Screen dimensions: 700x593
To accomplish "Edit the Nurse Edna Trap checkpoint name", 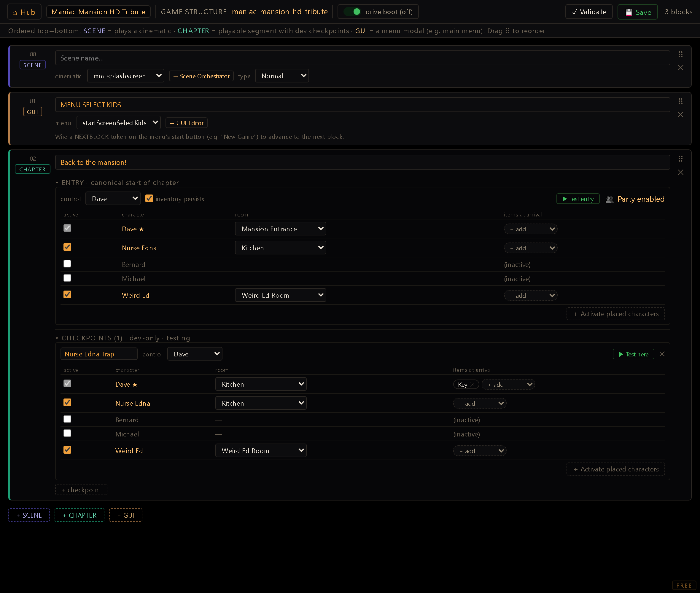I will [x=99, y=354].
